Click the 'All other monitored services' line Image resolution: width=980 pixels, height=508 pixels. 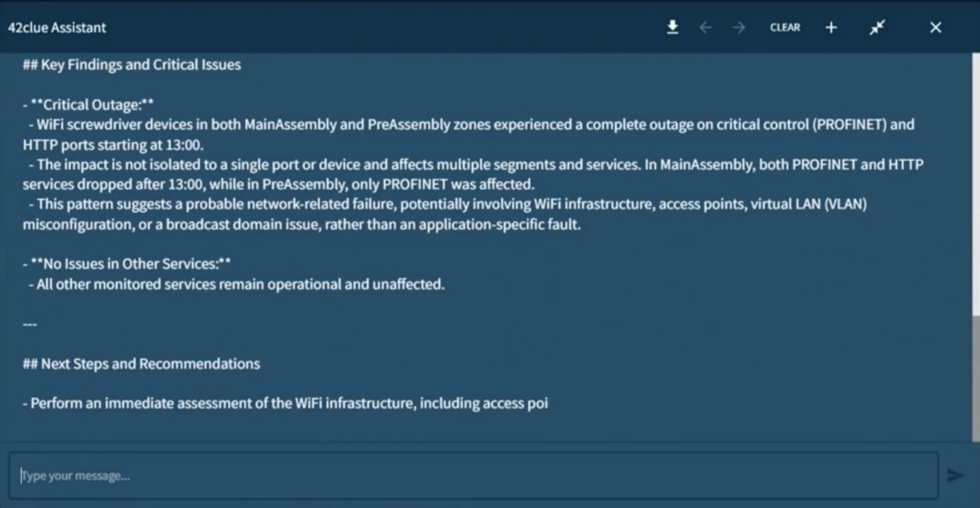[239, 284]
